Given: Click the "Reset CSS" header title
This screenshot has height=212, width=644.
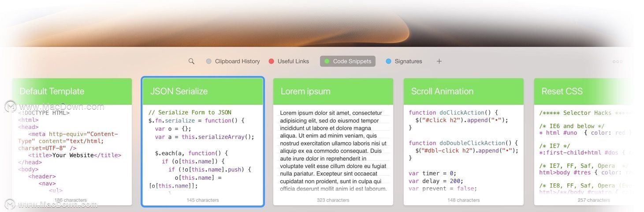Looking at the screenshot, I should (x=562, y=91).
